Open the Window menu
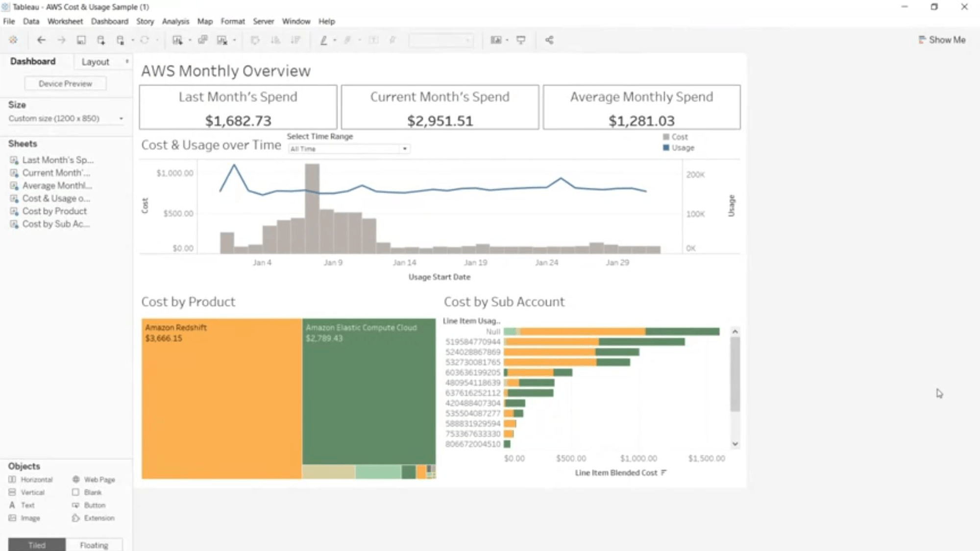Image resolution: width=980 pixels, height=551 pixels. [x=296, y=22]
